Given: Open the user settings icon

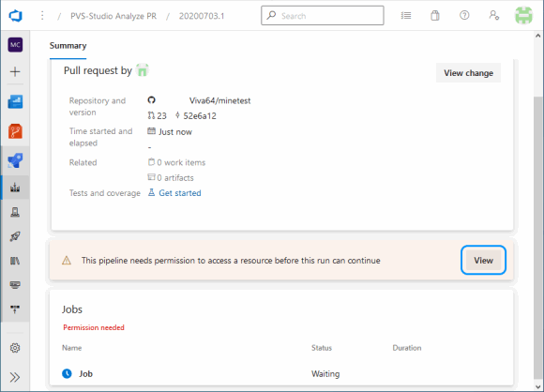Looking at the screenshot, I should point(494,16).
